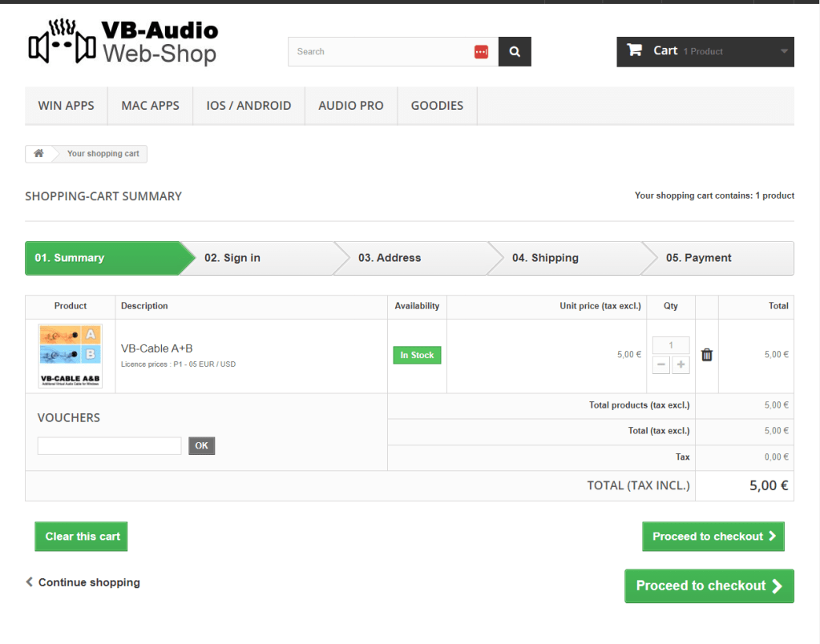Click the Tax 0,00 € value

777,457
